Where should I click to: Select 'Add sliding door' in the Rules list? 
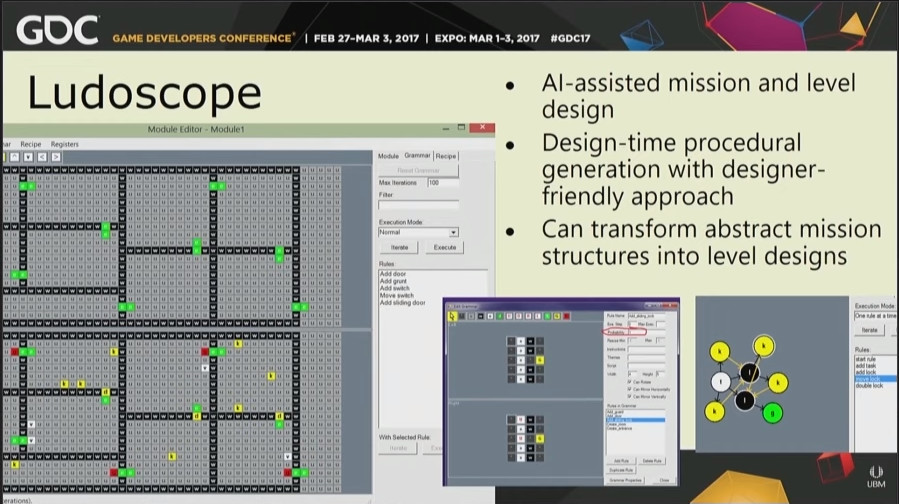[x=402, y=303]
